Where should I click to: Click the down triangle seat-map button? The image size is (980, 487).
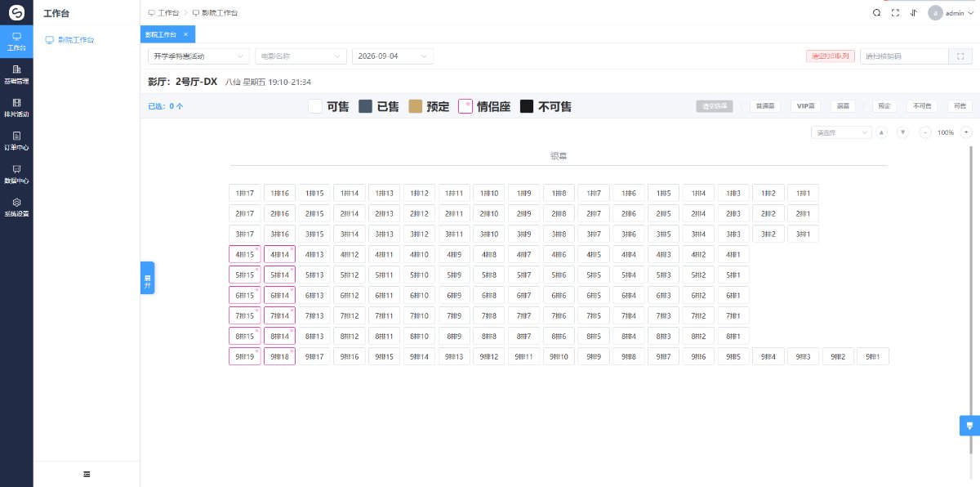coord(902,132)
